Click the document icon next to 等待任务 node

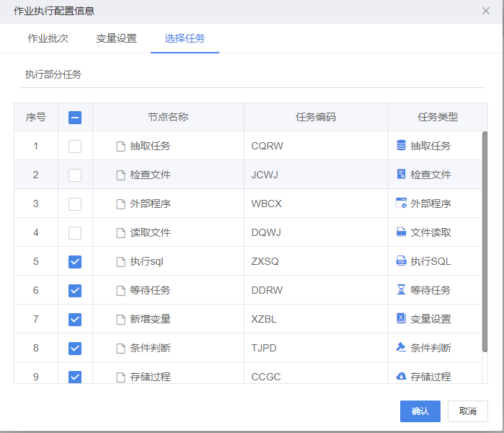click(x=121, y=291)
